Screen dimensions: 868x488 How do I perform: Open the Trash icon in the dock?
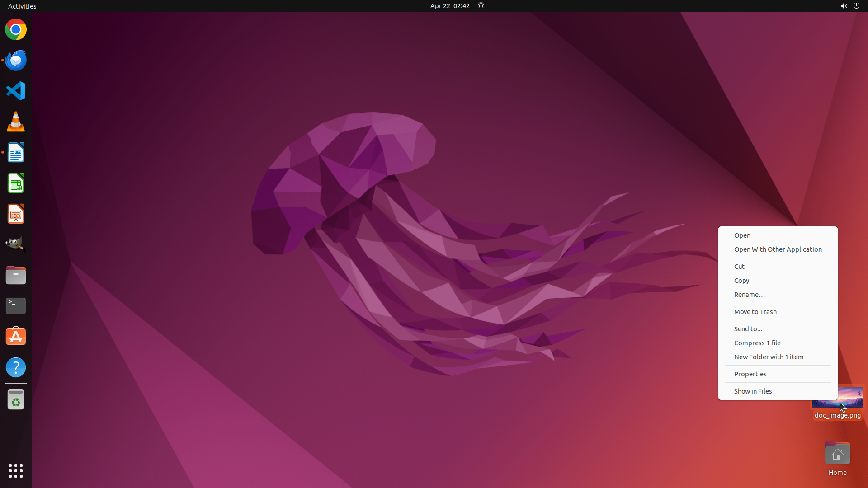(x=16, y=400)
